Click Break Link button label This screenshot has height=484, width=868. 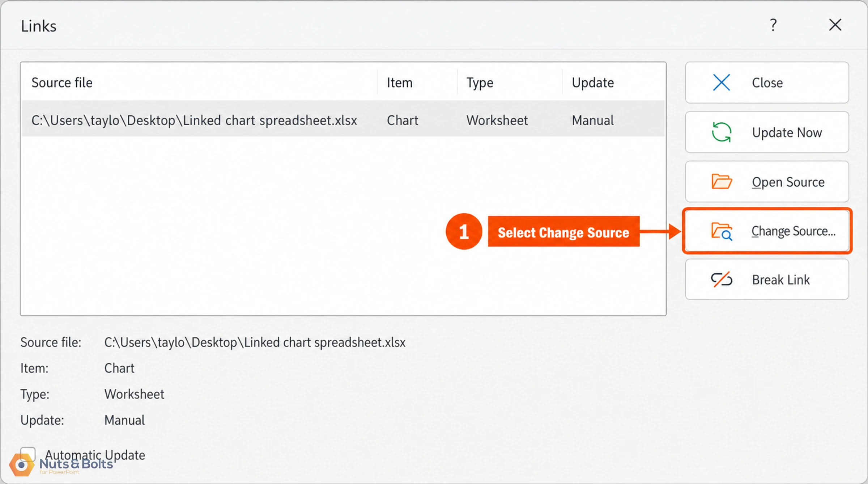click(x=781, y=280)
